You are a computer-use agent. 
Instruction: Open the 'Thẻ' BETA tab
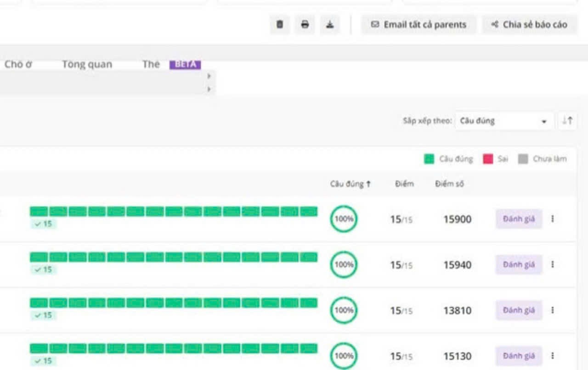coord(151,65)
